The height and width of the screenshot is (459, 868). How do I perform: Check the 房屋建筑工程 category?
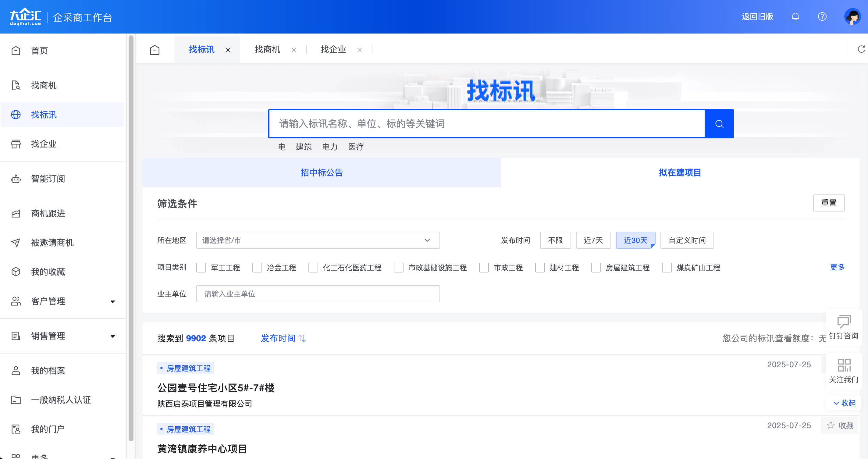pos(596,267)
